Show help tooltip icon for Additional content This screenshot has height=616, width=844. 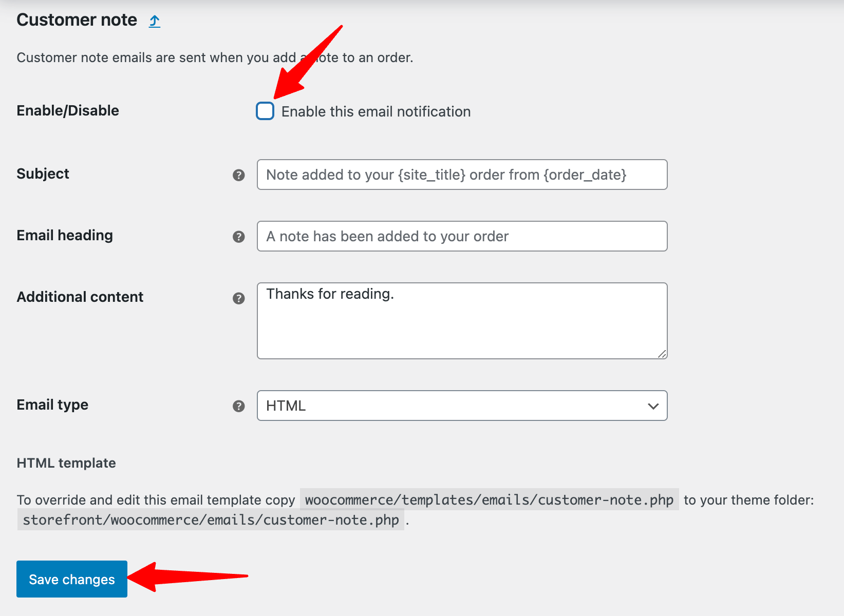click(x=239, y=298)
